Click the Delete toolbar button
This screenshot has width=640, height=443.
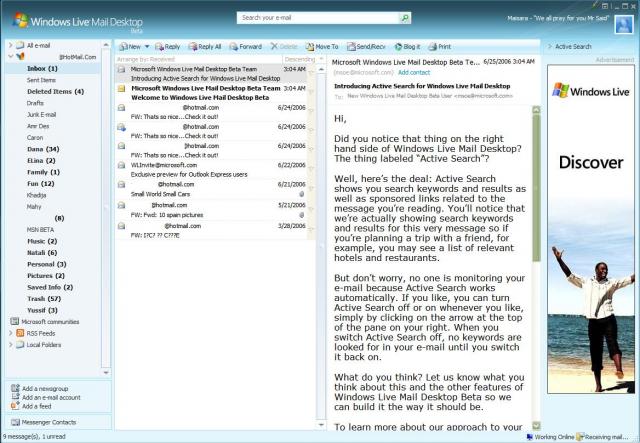(x=284, y=47)
